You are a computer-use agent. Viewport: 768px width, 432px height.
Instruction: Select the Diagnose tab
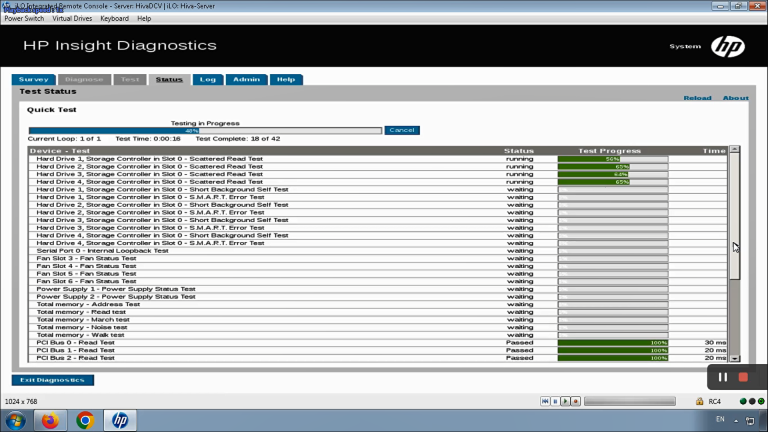84,79
